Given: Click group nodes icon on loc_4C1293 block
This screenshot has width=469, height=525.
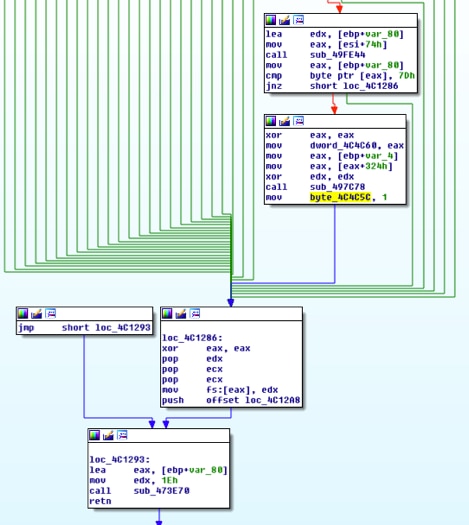Looking at the screenshot, I should tap(122, 435).
